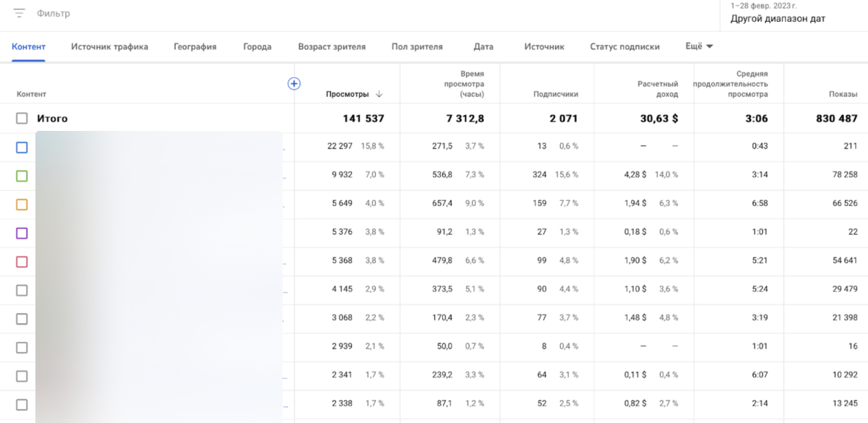
Task: Check the box in the 4 145 row
Action: click(22, 290)
